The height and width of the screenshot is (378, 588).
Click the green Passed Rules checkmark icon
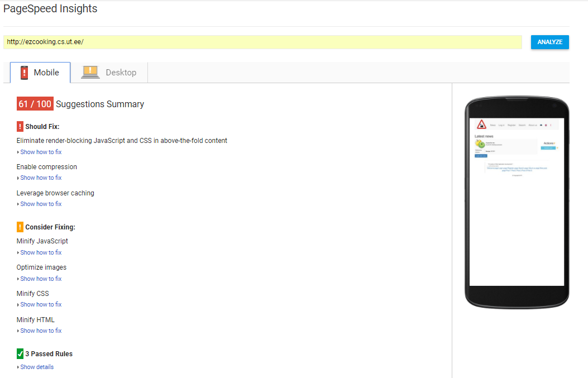coord(20,353)
